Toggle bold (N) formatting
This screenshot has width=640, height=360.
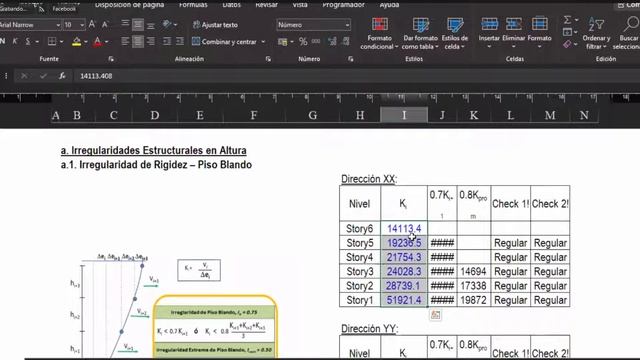pyautogui.click(x=3, y=41)
